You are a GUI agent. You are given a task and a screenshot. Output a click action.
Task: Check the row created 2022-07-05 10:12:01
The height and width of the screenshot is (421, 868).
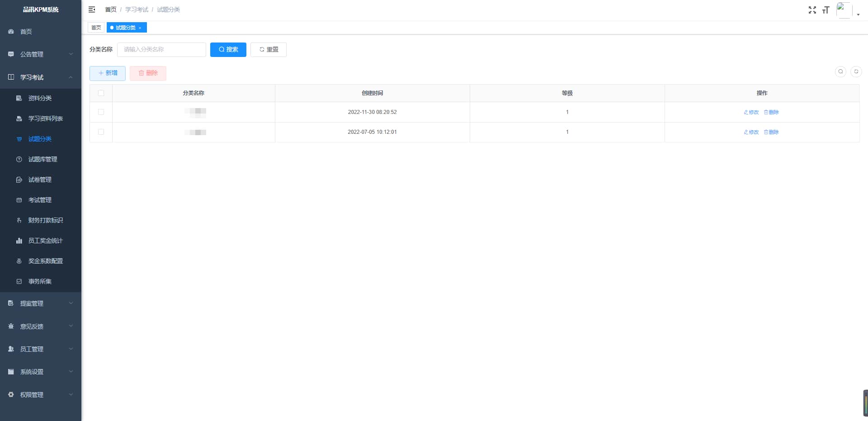(x=101, y=132)
